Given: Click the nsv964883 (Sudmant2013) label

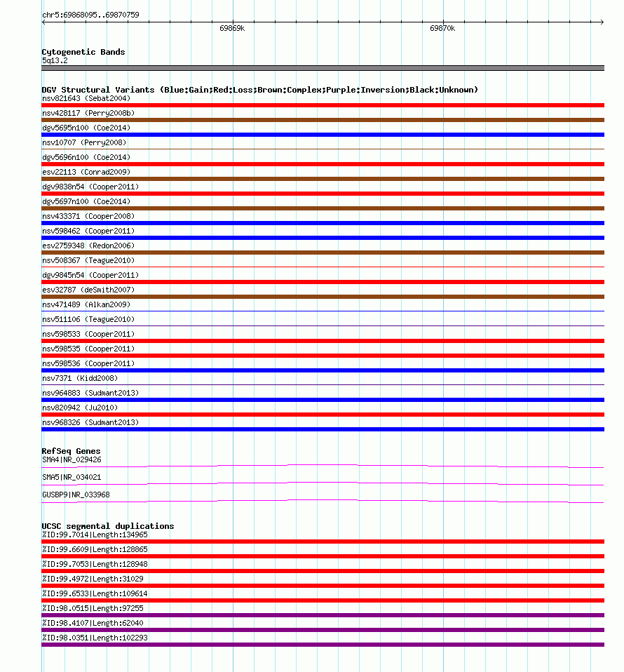Looking at the screenshot, I should [90, 393].
